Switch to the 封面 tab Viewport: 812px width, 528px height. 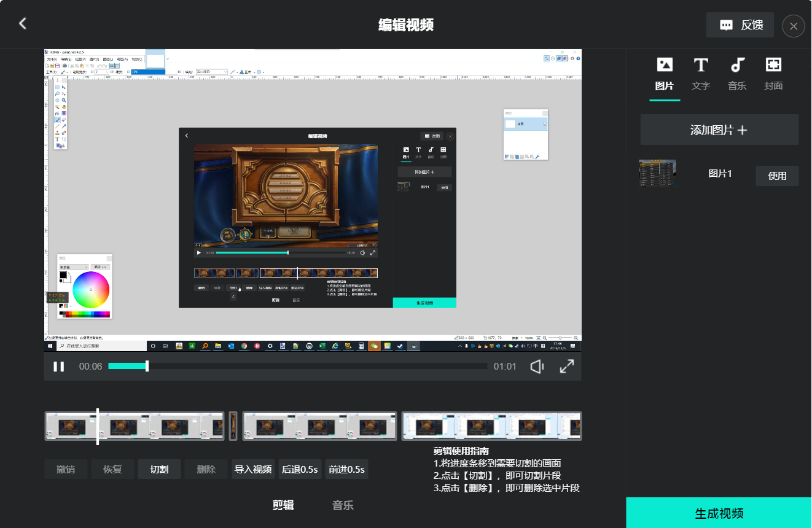pyautogui.click(x=773, y=74)
